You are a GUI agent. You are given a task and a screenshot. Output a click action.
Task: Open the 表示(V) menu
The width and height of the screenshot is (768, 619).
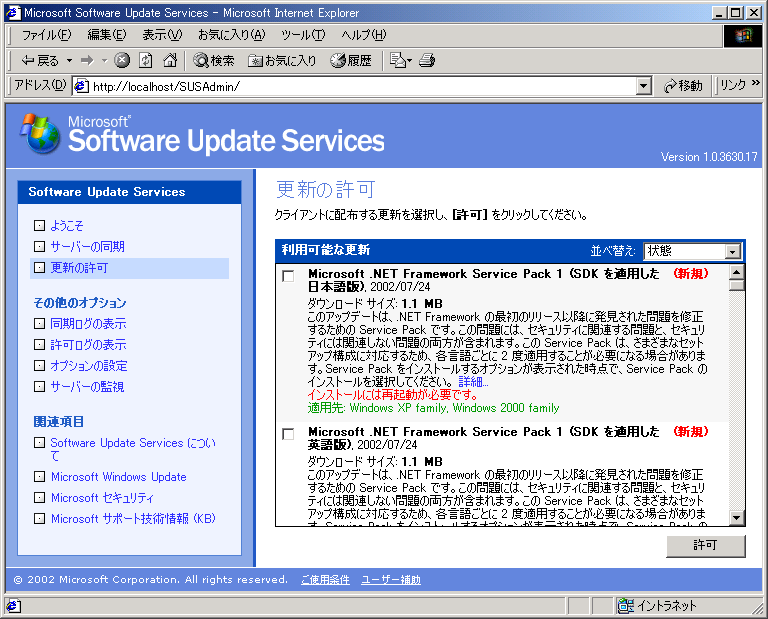tap(162, 35)
